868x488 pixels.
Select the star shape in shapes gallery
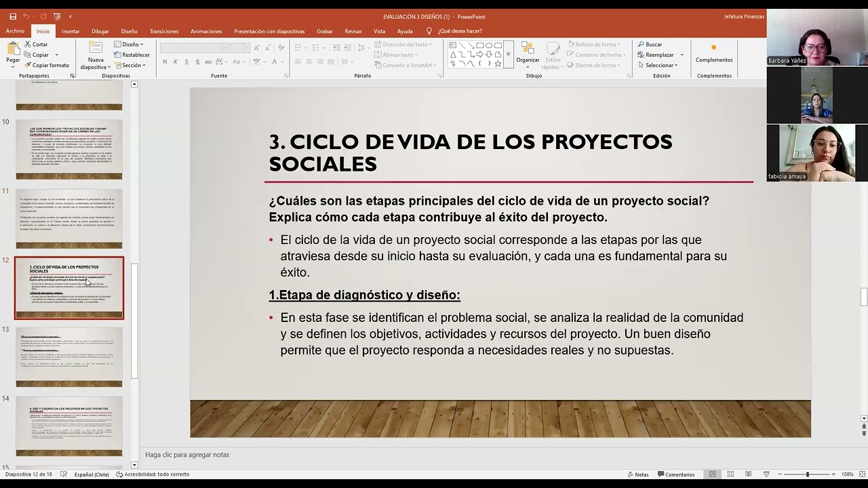point(497,64)
